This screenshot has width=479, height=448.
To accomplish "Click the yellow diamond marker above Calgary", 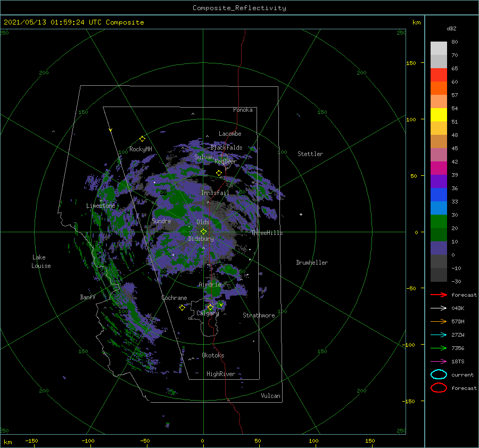I will tap(210, 307).
